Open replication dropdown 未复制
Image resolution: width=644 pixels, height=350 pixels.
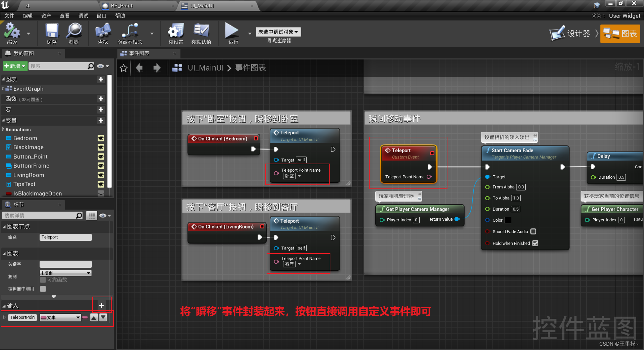66,273
